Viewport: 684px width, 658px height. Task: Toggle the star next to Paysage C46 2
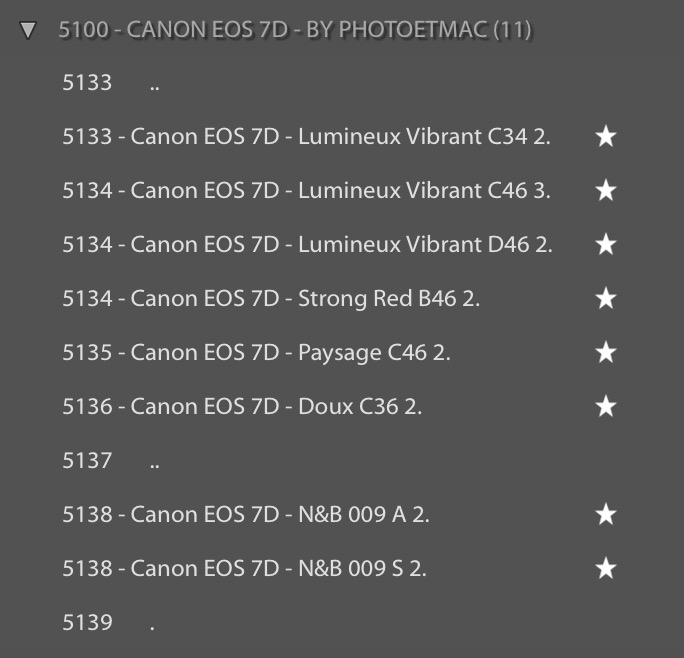coord(605,353)
